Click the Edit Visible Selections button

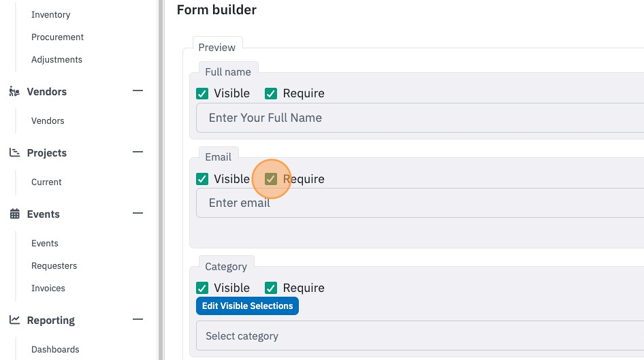pos(247,306)
